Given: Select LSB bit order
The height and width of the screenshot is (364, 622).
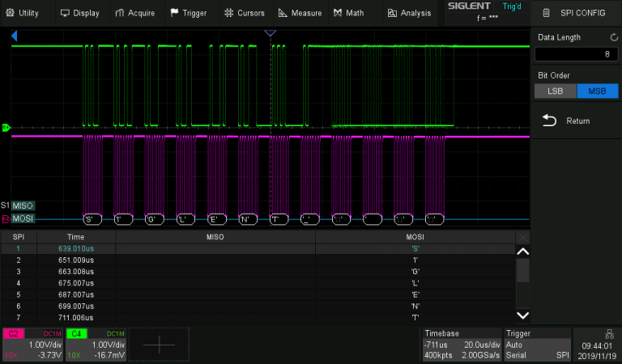Looking at the screenshot, I should (555, 91).
